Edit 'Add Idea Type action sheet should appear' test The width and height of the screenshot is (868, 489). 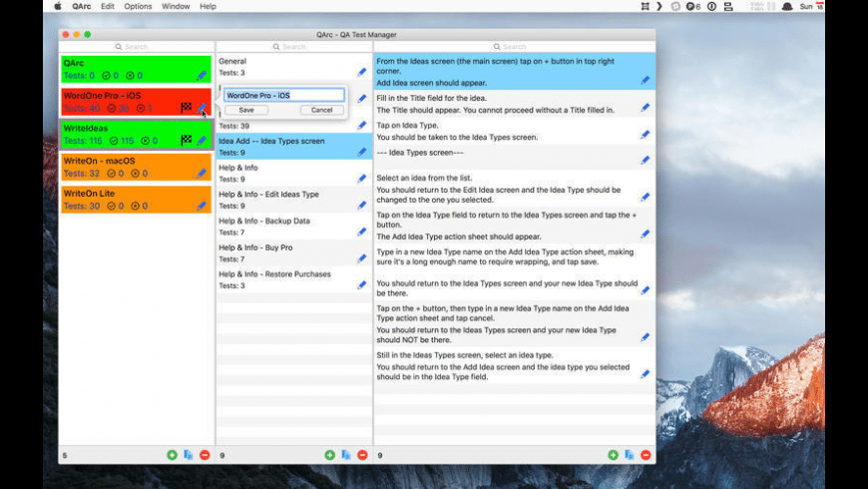(x=645, y=235)
